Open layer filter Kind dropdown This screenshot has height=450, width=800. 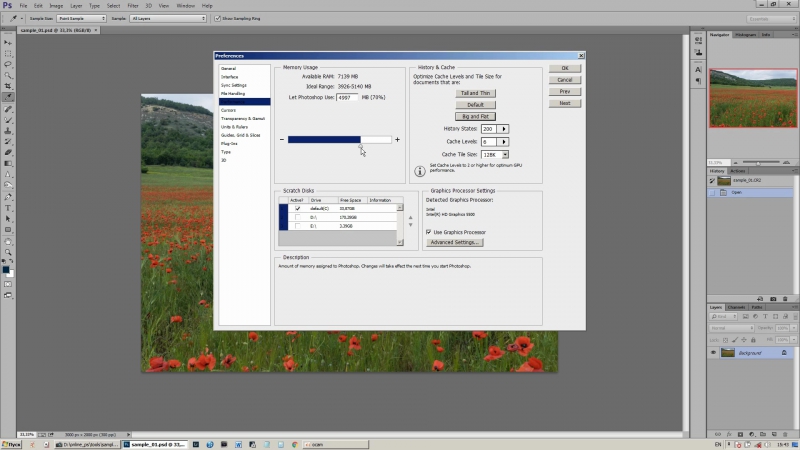tap(723, 317)
